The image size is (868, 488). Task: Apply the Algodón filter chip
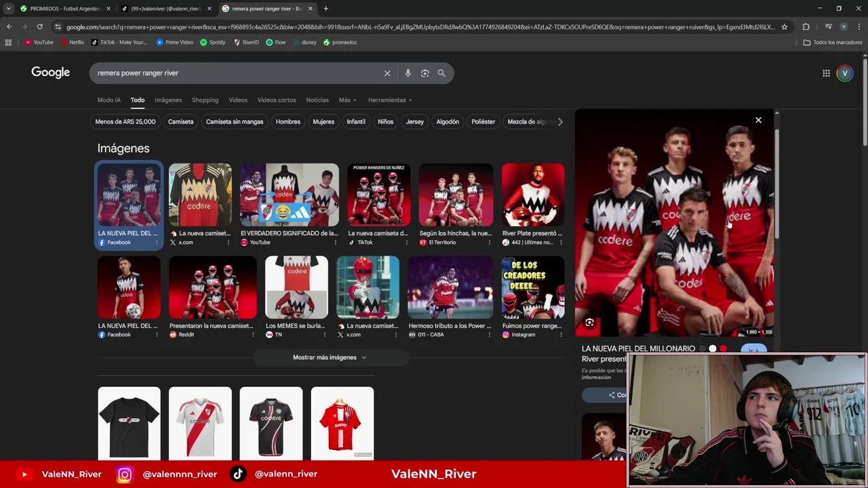[448, 122]
